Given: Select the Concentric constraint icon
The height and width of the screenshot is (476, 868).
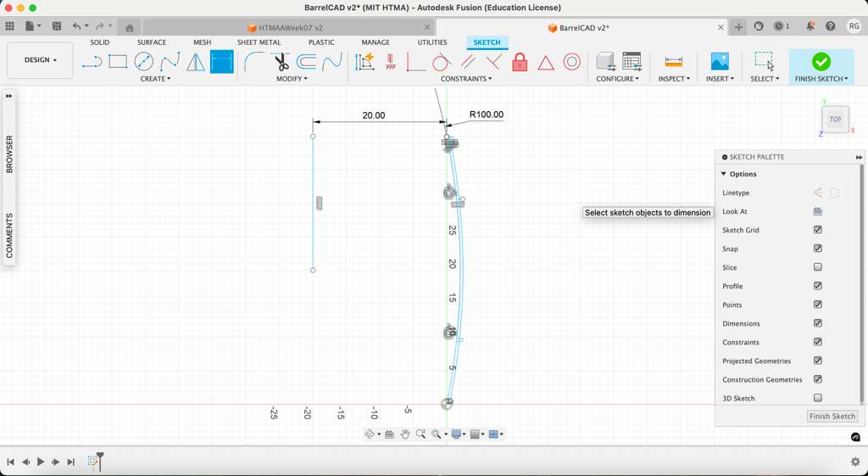Looking at the screenshot, I should tap(572, 62).
